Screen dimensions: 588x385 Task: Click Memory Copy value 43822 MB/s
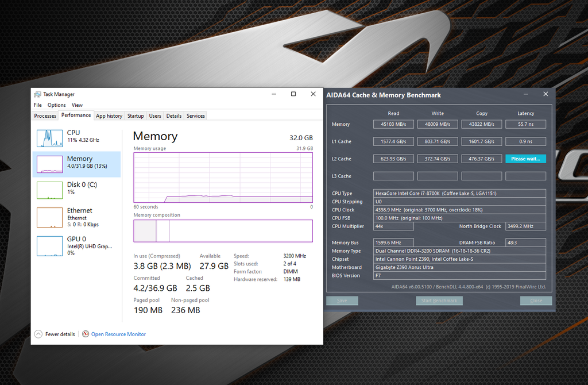point(482,124)
